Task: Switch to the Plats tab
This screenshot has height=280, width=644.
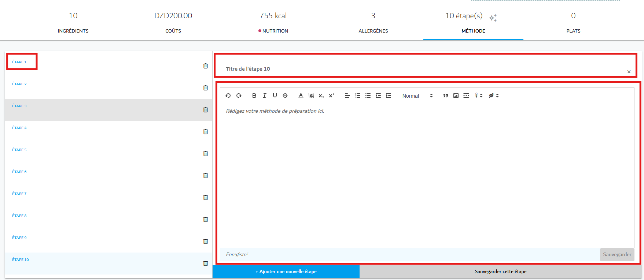Action: (573, 22)
